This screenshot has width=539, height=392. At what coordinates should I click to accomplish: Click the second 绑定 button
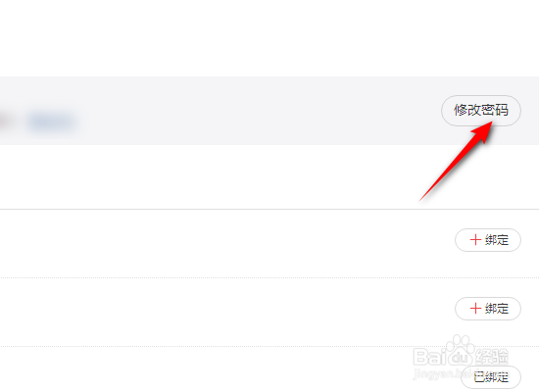[x=488, y=309]
